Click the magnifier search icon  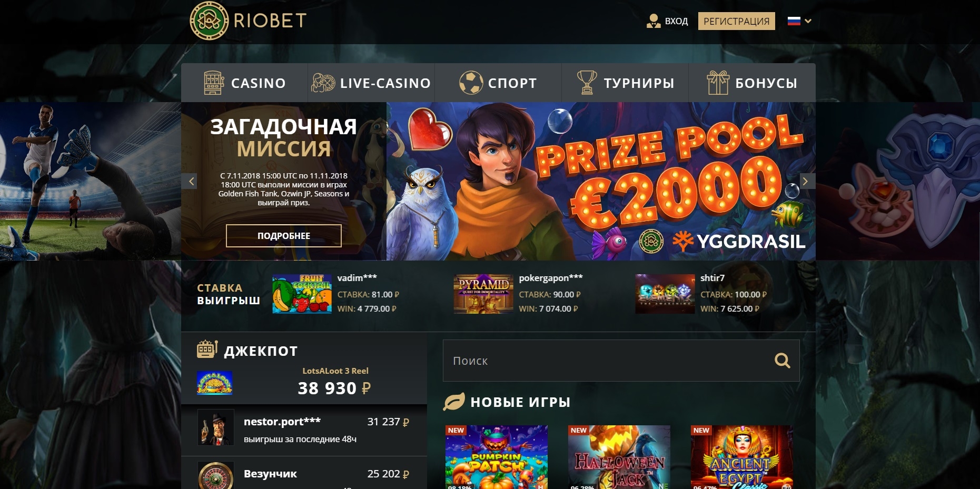coord(783,361)
